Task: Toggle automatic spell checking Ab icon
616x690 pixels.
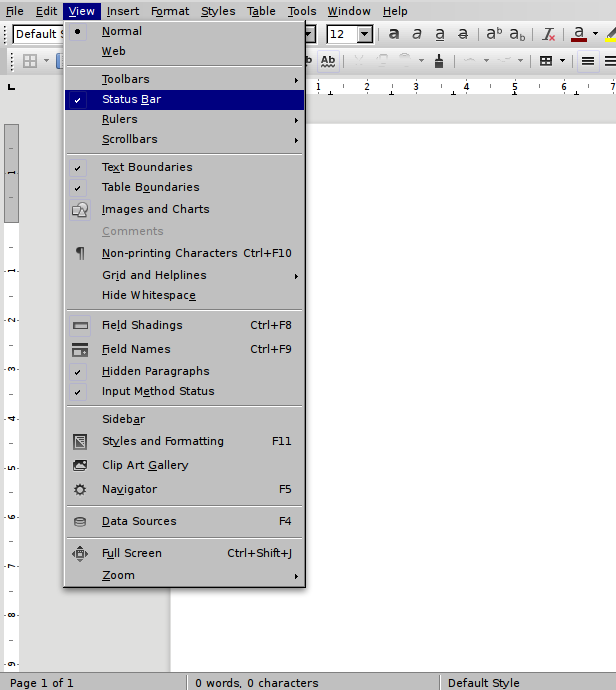Action: click(328, 61)
